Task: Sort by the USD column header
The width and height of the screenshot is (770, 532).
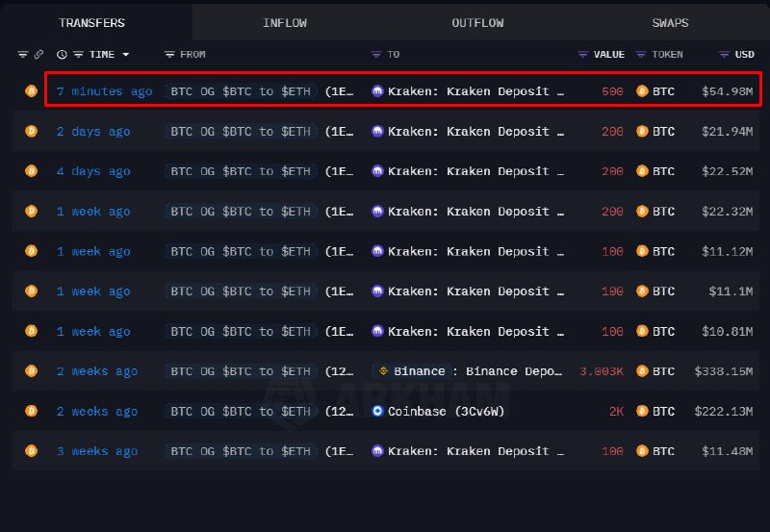Action: point(744,55)
